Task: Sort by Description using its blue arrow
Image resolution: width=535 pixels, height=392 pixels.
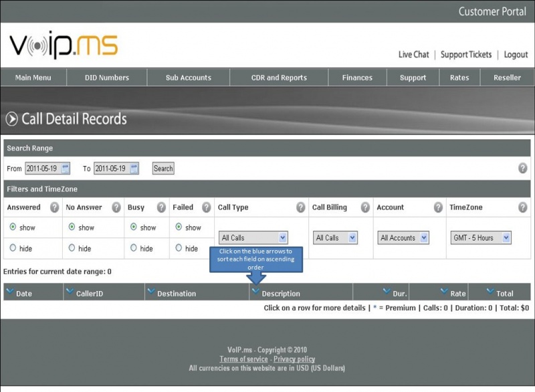Action: pyautogui.click(x=255, y=291)
